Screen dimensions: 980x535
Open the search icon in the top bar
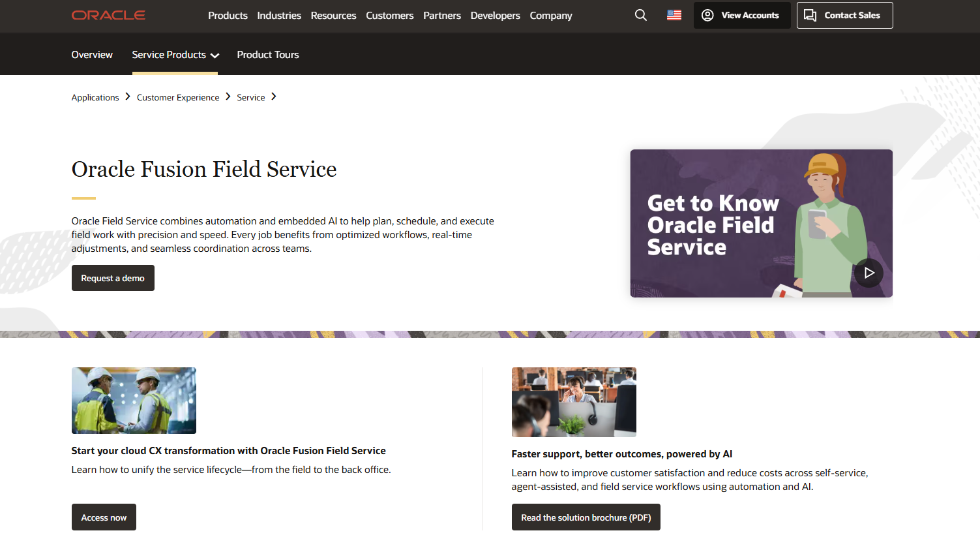coord(640,14)
